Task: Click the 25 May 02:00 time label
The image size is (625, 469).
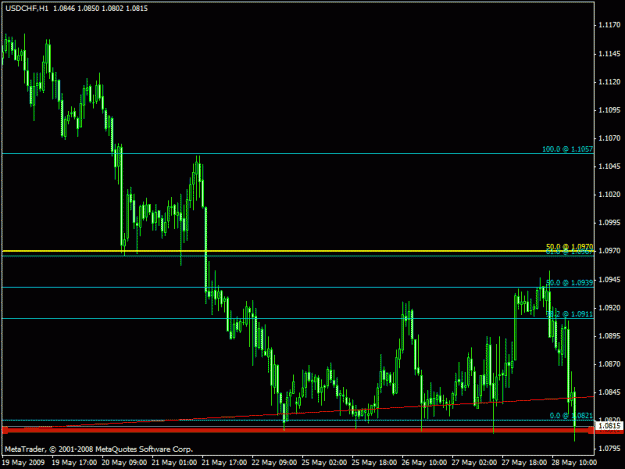Action: tap(324, 463)
